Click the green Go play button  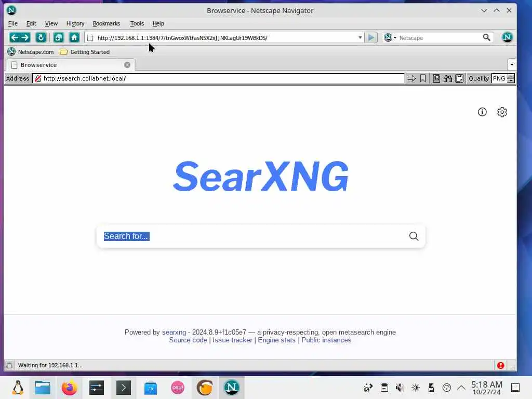click(x=371, y=37)
